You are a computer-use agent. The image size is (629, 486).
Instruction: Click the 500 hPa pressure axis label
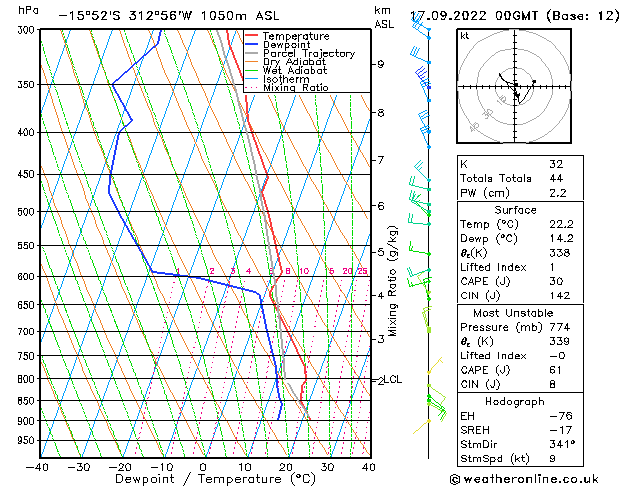tap(28, 212)
